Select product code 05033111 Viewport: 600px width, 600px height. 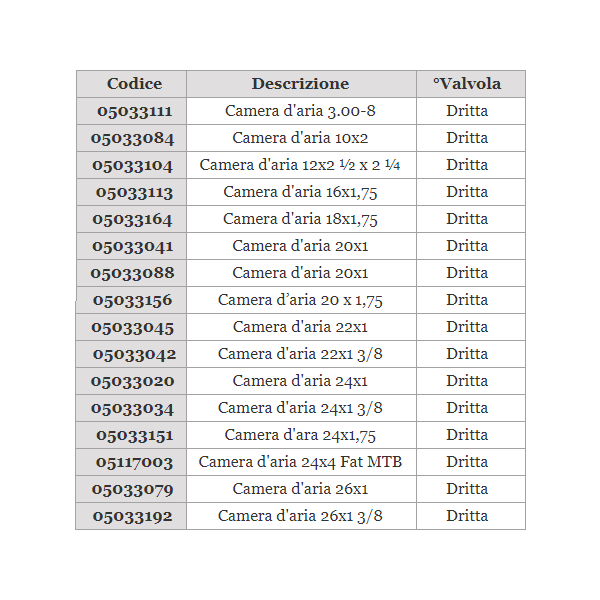tap(134, 111)
